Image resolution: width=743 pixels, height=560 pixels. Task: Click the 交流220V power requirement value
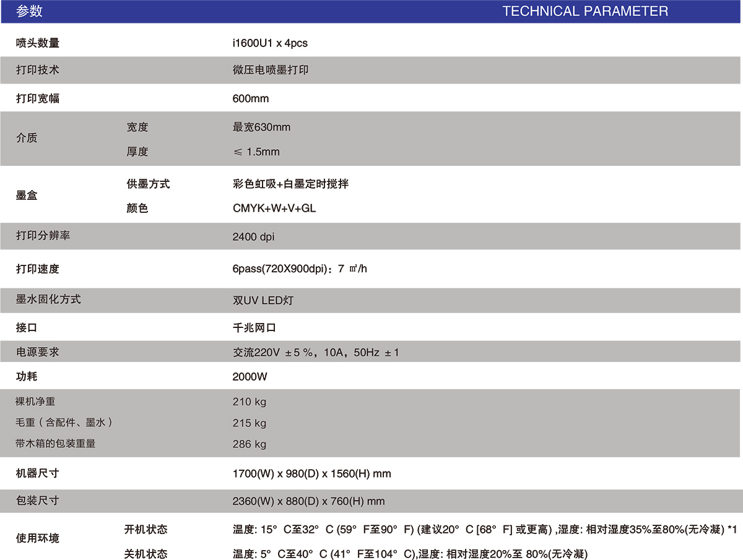(x=316, y=353)
